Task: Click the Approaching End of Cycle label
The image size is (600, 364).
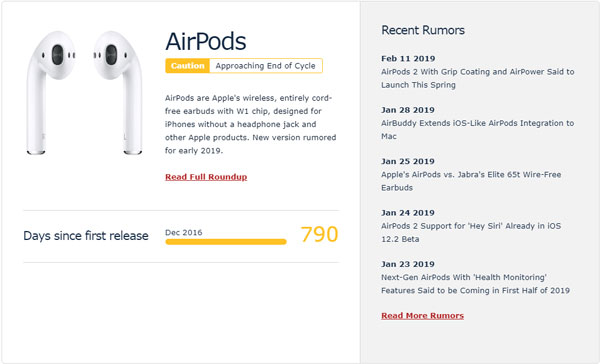Action: tap(266, 65)
